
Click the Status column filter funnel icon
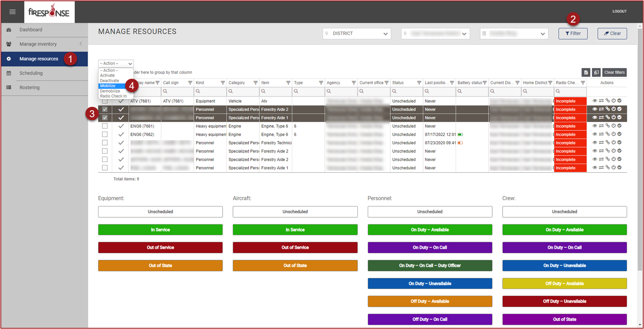coord(419,83)
